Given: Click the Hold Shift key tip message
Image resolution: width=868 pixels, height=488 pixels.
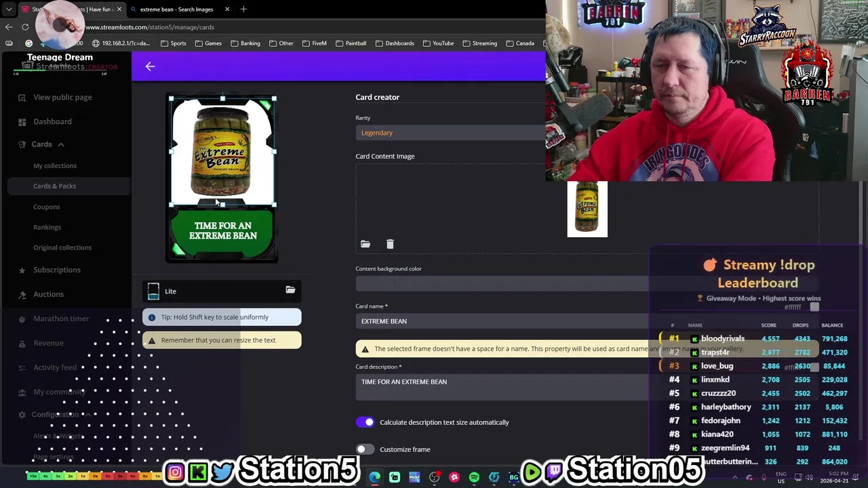Looking at the screenshot, I should coord(222,317).
